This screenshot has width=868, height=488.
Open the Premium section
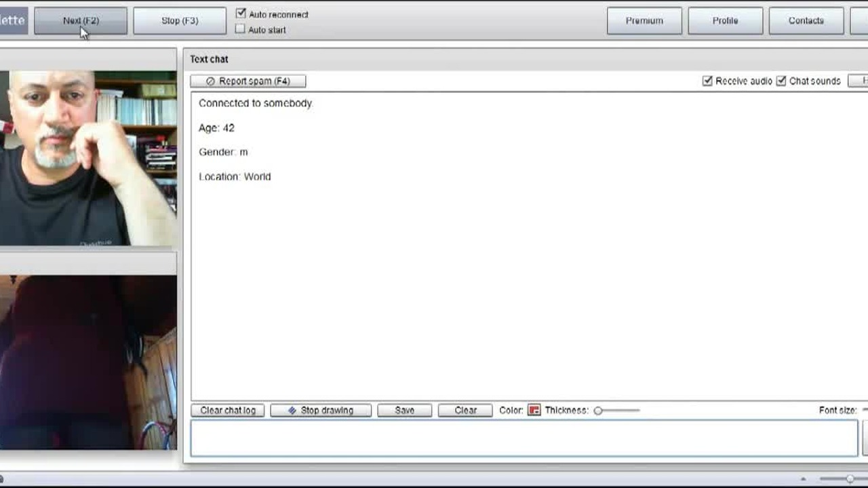click(x=644, y=21)
